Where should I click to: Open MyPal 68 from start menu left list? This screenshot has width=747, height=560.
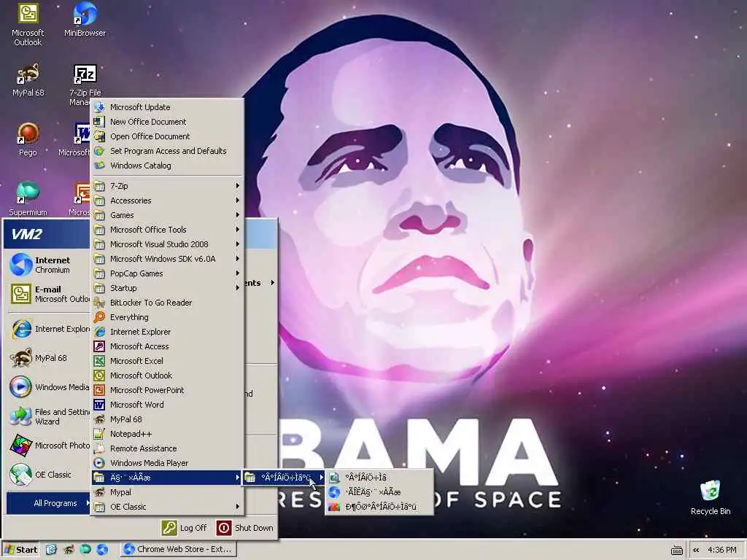point(49,358)
